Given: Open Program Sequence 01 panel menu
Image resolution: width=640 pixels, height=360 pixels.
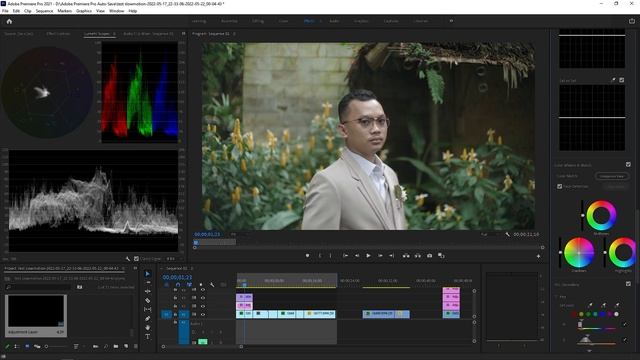Looking at the screenshot, I should pos(234,34).
